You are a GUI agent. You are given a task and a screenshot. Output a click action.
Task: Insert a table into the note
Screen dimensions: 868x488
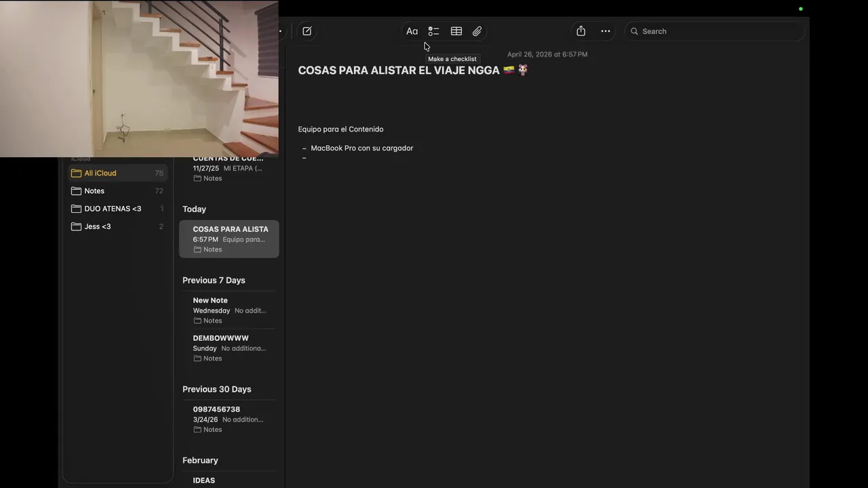pyautogui.click(x=456, y=31)
